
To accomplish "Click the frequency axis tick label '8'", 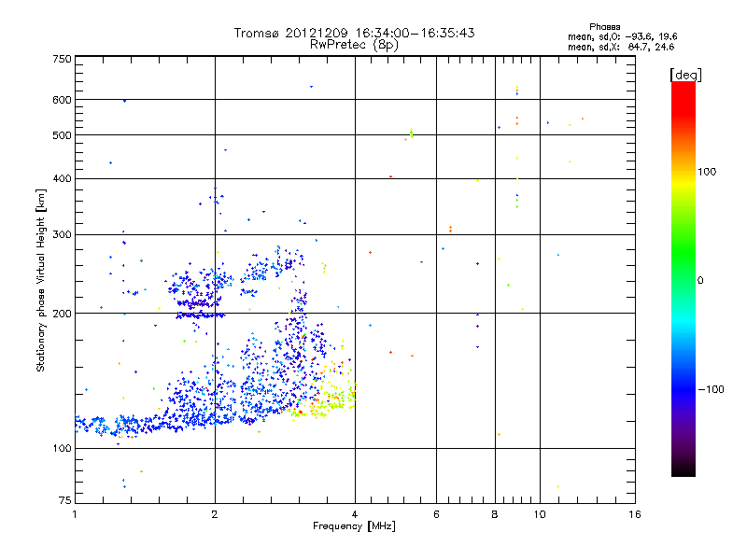I will [495, 514].
